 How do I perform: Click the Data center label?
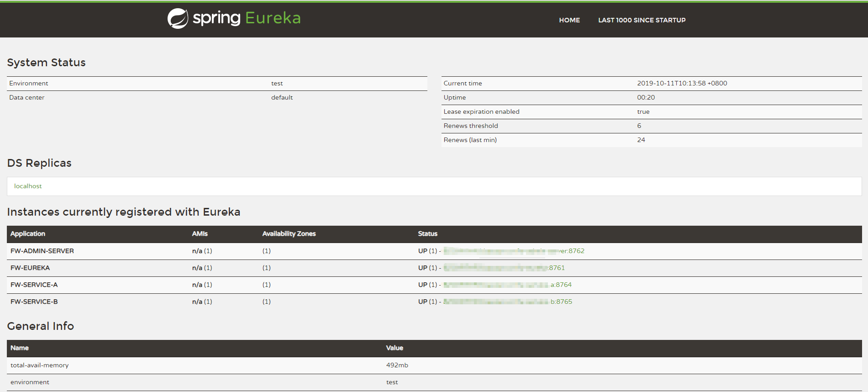click(26, 97)
